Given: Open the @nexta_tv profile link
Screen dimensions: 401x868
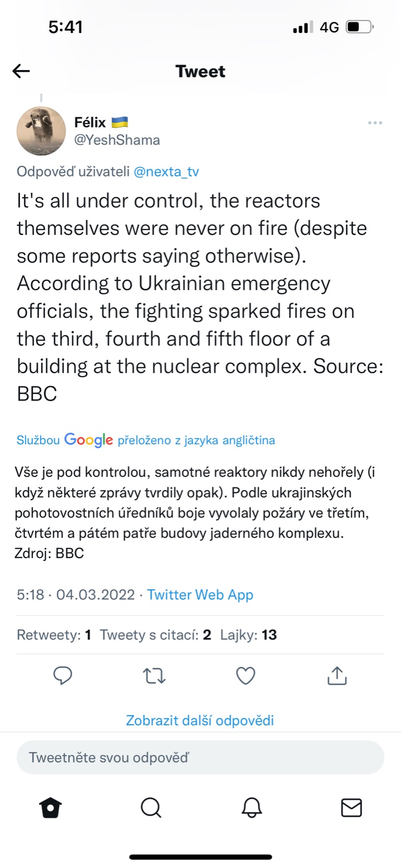Looking at the screenshot, I should pyautogui.click(x=166, y=172).
